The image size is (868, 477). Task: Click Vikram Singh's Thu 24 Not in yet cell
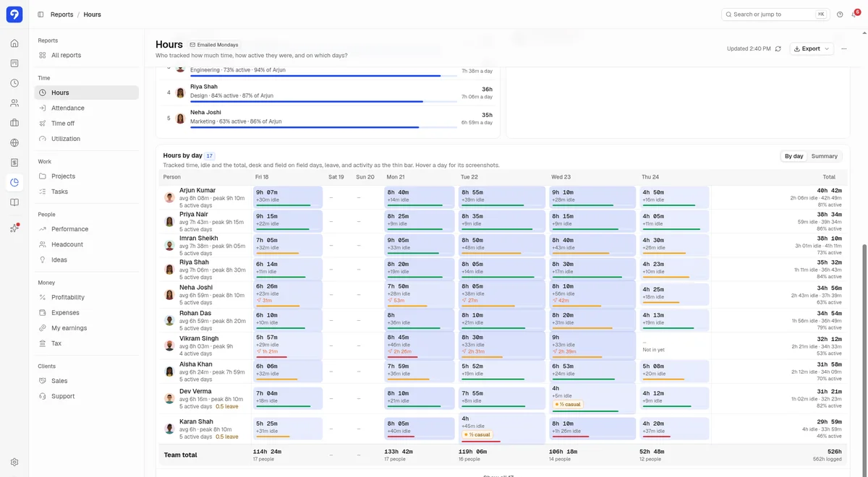point(674,345)
